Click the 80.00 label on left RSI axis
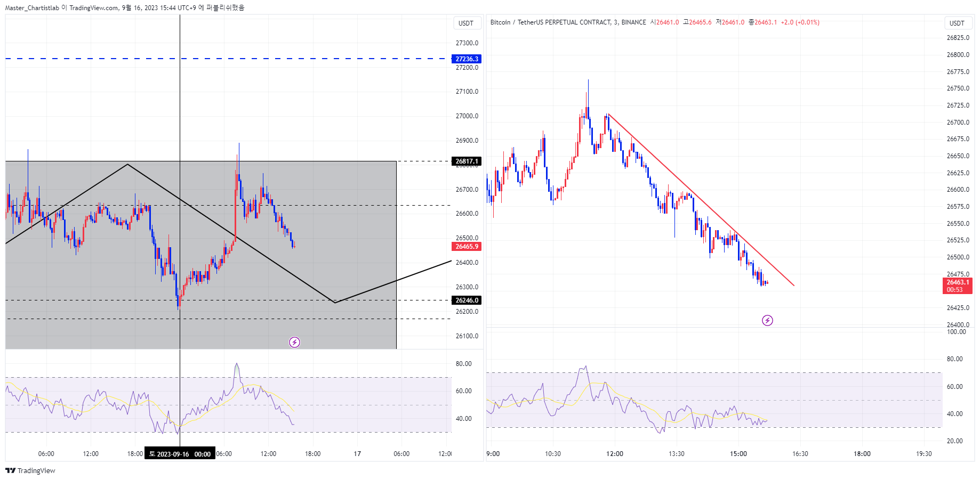This screenshot has width=980, height=480. 463,363
